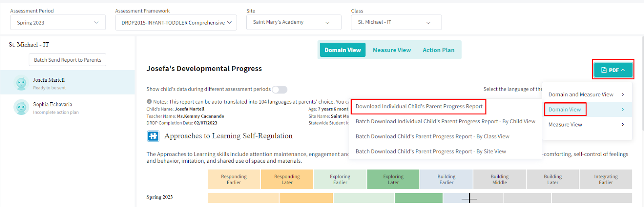Click Sophia Echavaria's avatar icon
644x207 pixels.
[21, 108]
